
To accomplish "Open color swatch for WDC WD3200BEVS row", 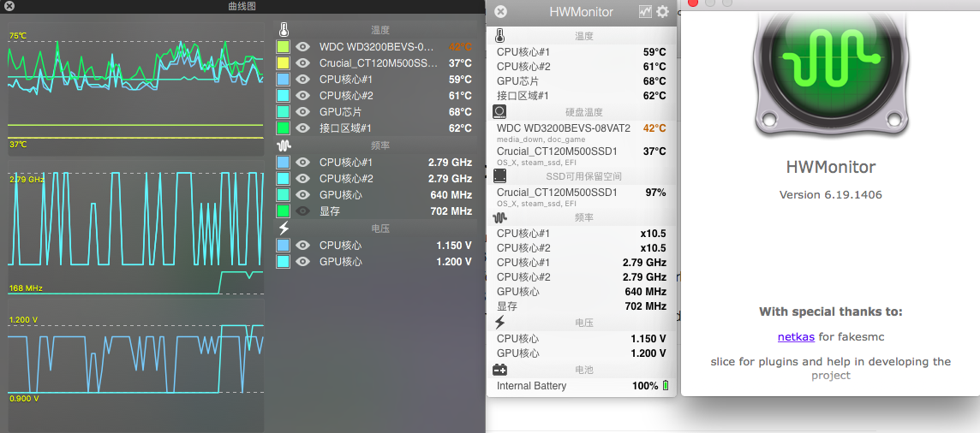I will pos(284,47).
